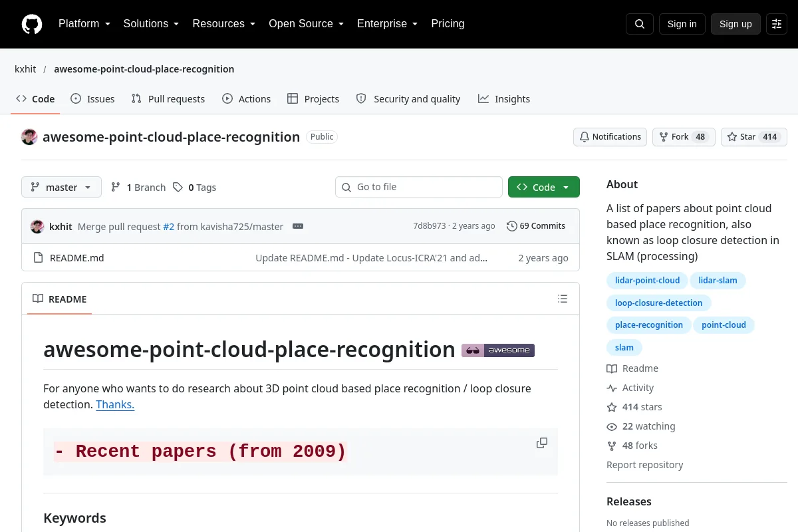
Task: Open kxhit author name in commit row
Action: pos(61,227)
